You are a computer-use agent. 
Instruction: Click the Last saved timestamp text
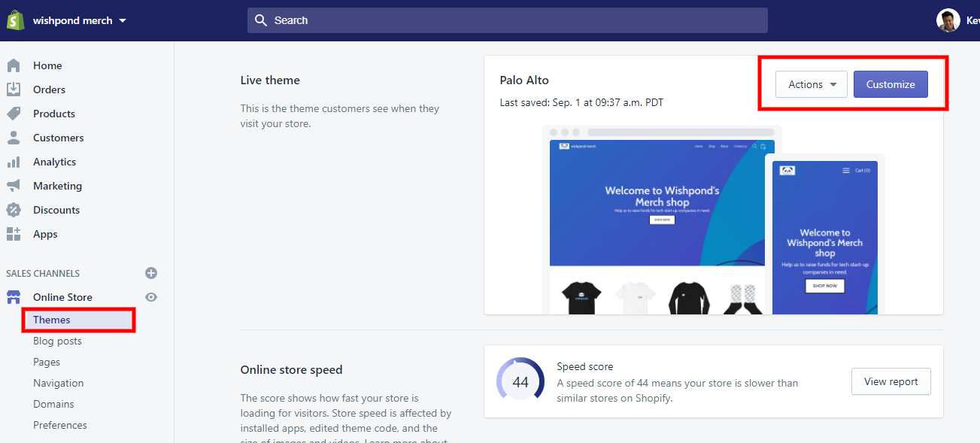coord(581,102)
